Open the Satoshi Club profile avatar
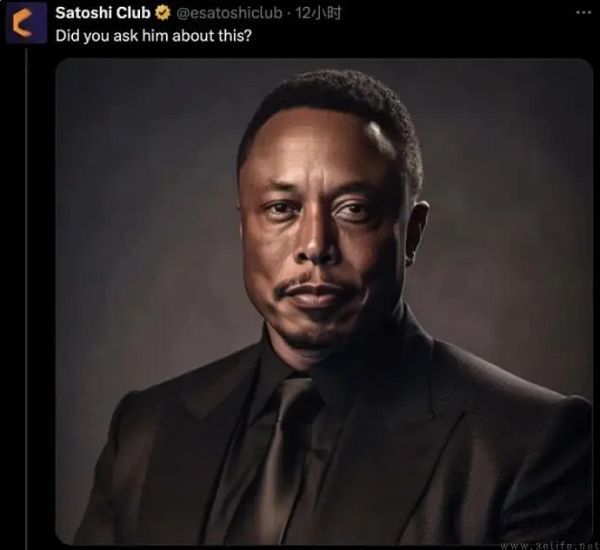This screenshot has height=550, width=600. 26,23
